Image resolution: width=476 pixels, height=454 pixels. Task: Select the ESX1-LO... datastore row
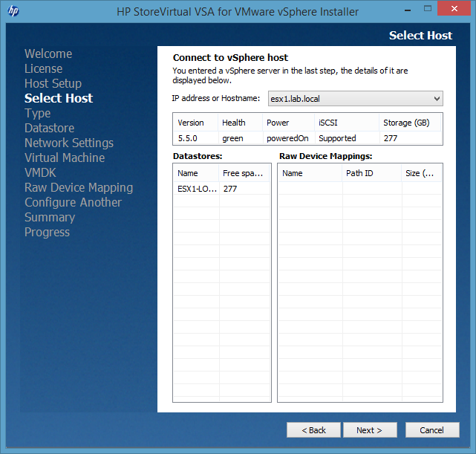pyautogui.click(x=221, y=189)
